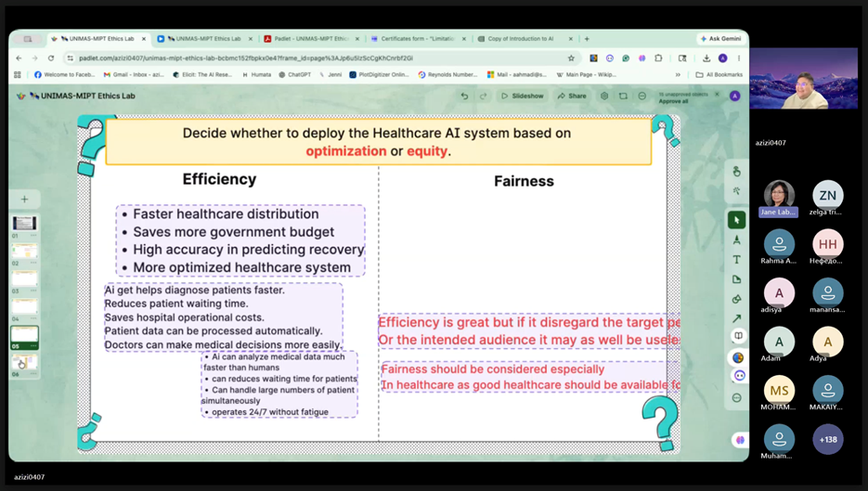Click Jane Lab participant tile

779,200
